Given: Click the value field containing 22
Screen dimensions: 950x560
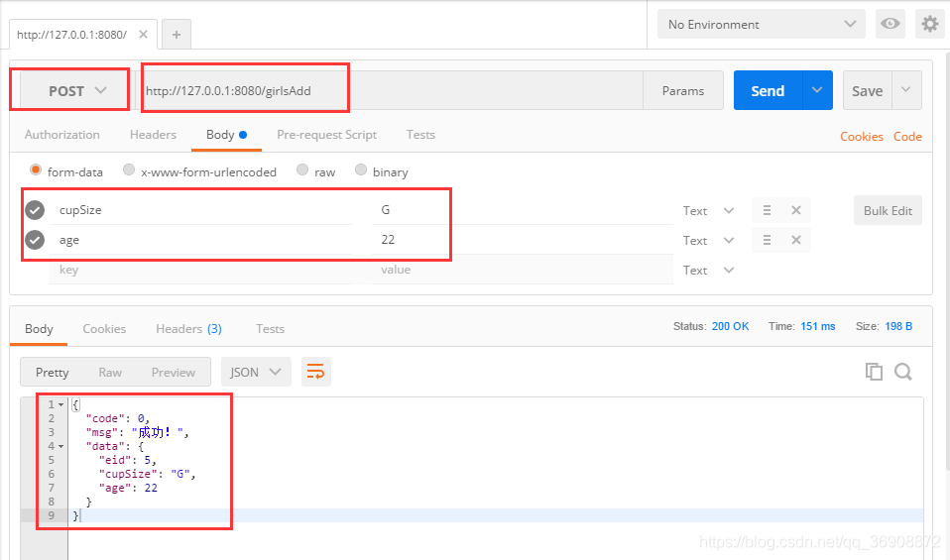Looking at the screenshot, I should [x=523, y=240].
